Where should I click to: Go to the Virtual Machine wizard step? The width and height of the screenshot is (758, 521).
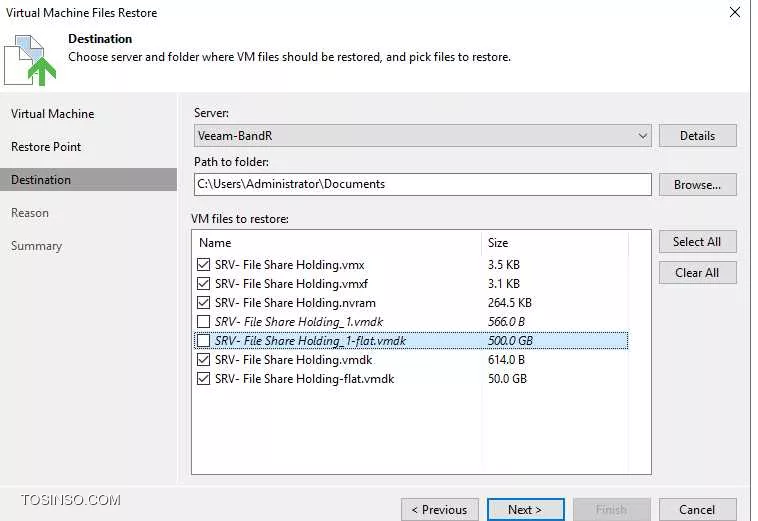click(x=53, y=114)
